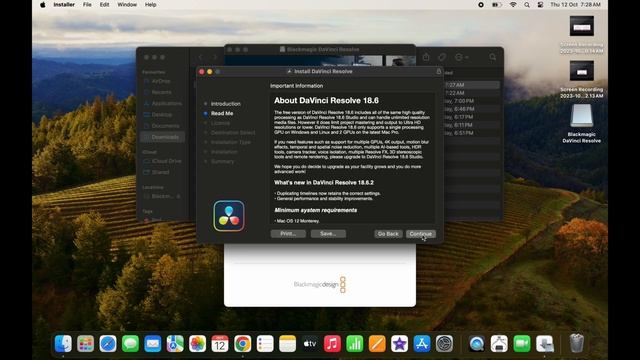Screen dimensions: 640x360
Task: Select Shared in Finder sidebar
Action: (160, 172)
